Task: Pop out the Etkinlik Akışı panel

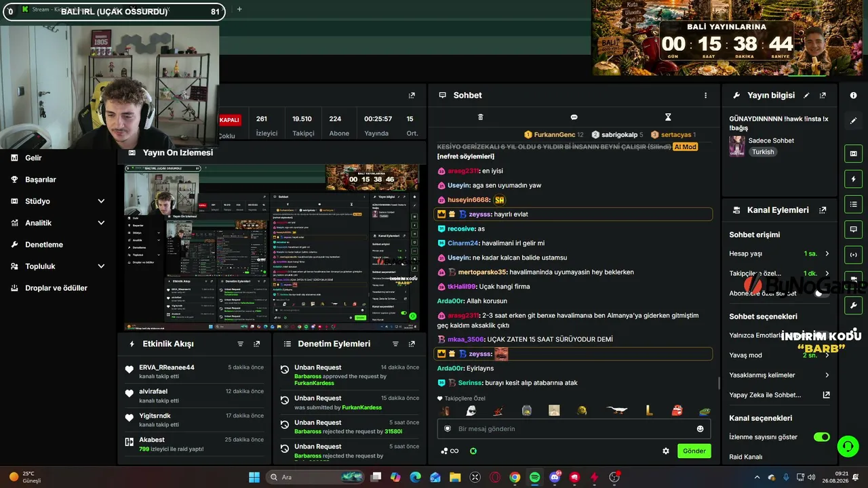Action: click(257, 344)
